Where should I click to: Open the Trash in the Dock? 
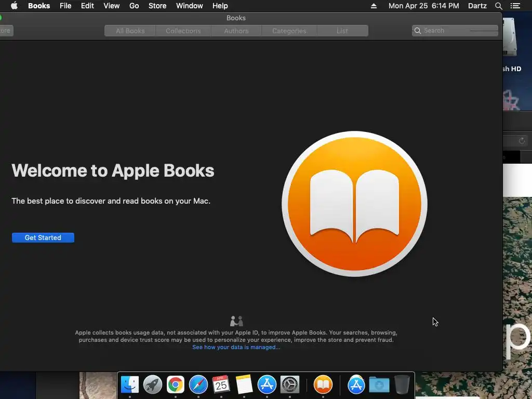[402, 384]
